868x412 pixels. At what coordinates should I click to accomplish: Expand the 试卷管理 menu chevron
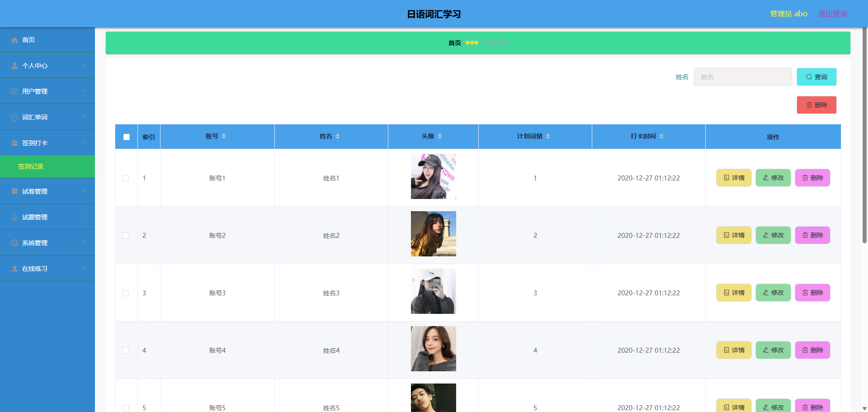(84, 191)
